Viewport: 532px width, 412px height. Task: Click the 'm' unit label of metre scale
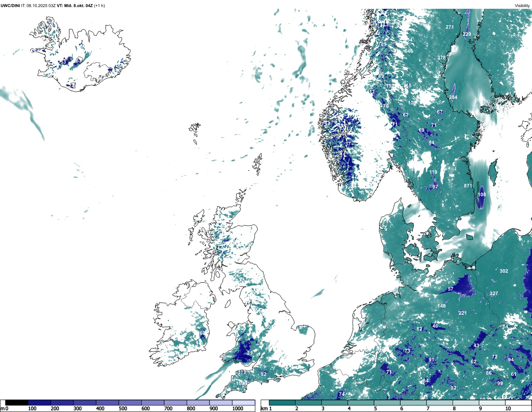coord(2,409)
